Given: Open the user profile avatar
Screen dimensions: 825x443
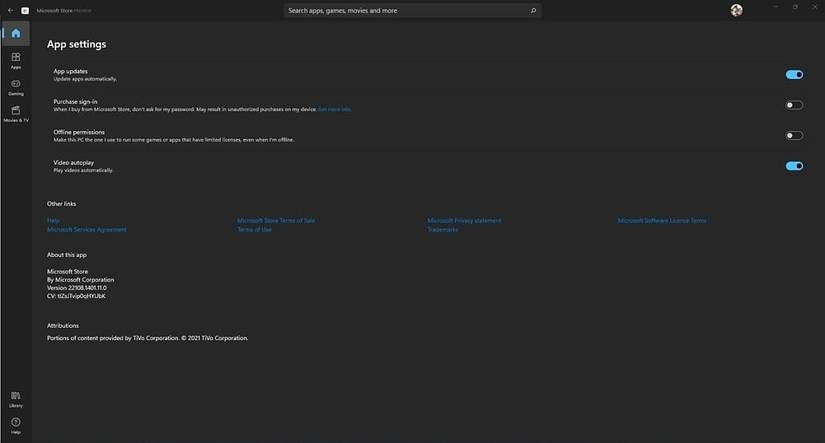Looking at the screenshot, I should click(x=737, y=10).
